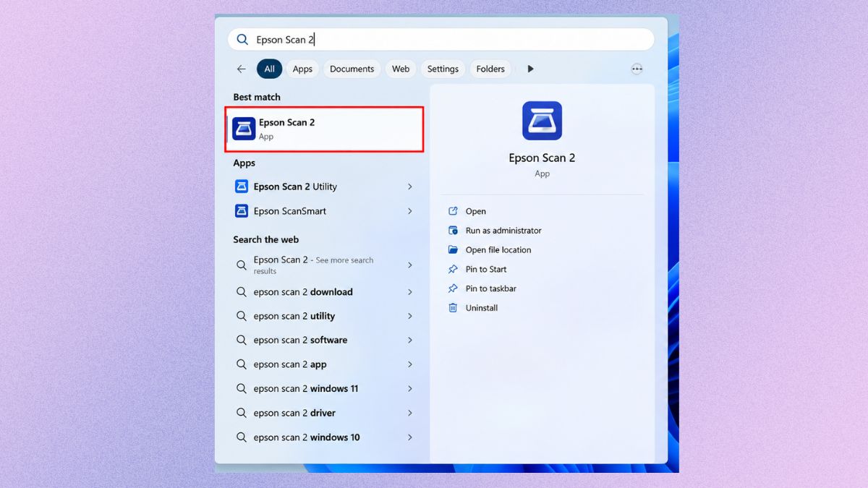
Task: Expand 'epson scan 2 download' chevron
Action: 409,292
